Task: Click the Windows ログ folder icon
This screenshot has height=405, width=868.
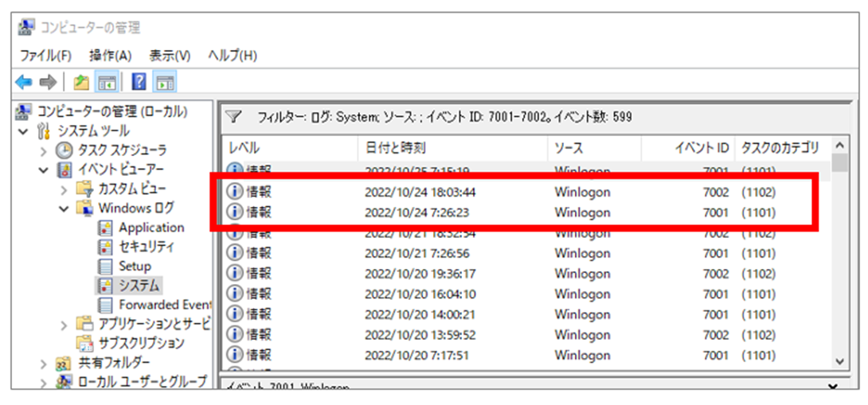Action: pyautogui.click(x=84, y=208)
